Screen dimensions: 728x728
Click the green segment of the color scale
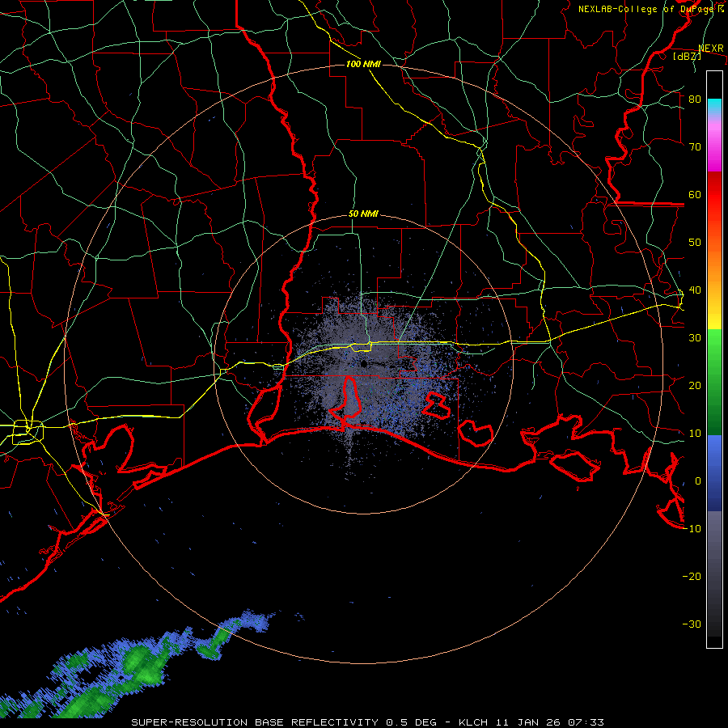714,382
